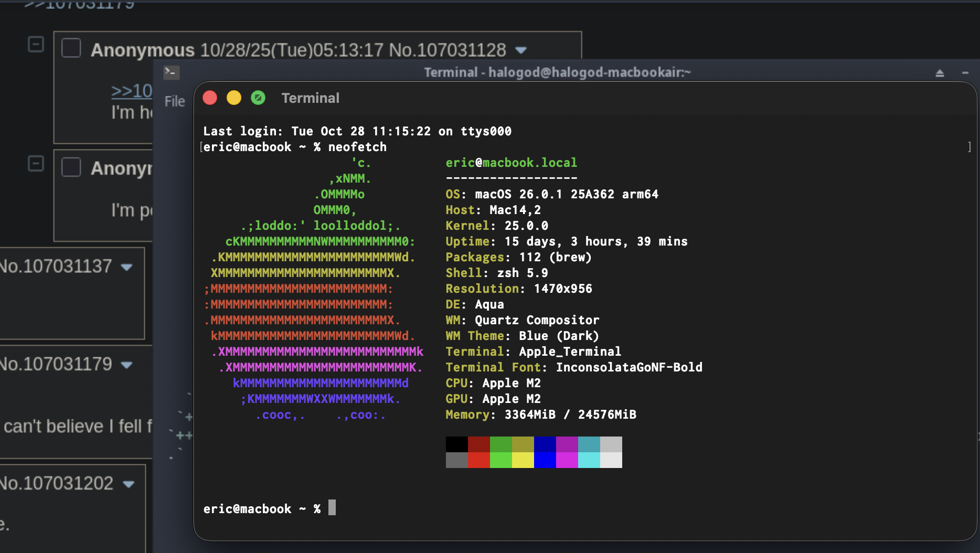Follow the >>10 quote link in the first post
Screen dimensions: 980x553
(x=132, y=91)
